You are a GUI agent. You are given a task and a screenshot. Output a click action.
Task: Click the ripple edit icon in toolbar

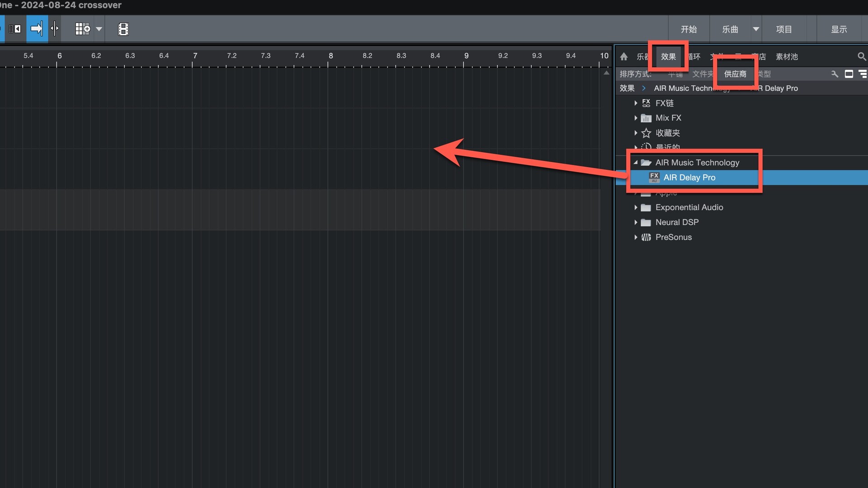tap(15, 29)
